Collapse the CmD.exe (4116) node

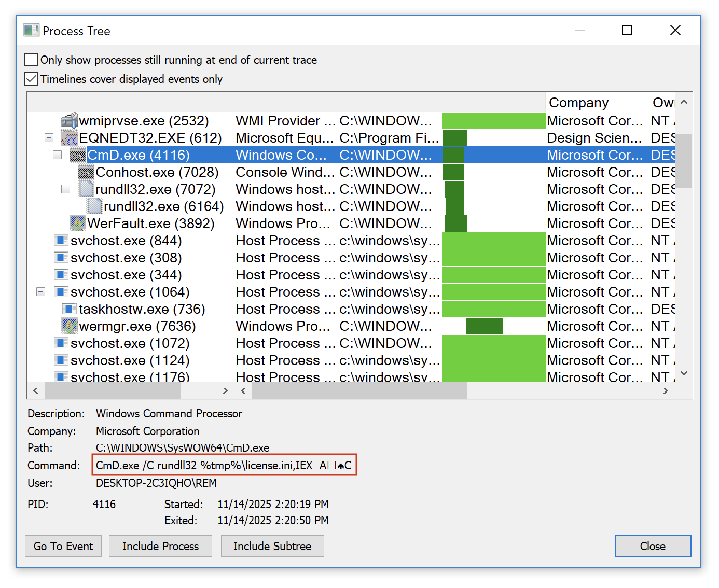tap(57, 155)
